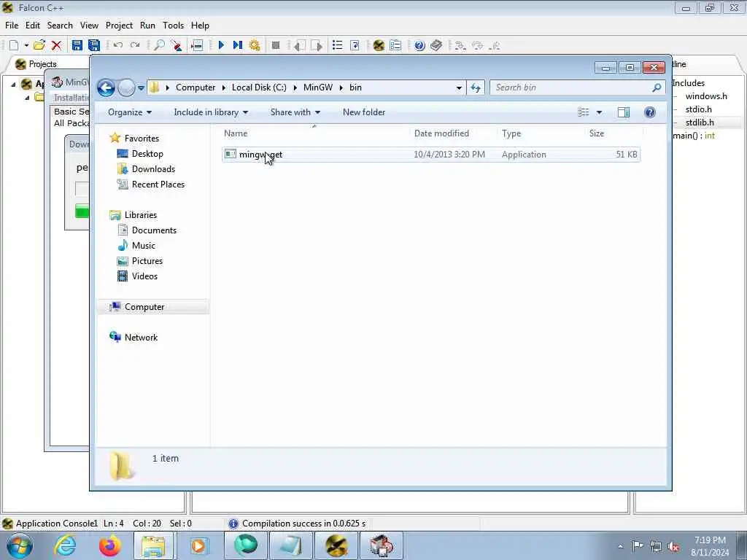Click the blue Help question icon in Falcon toolbar
This screenshot has width=747, height=560.
419,45
